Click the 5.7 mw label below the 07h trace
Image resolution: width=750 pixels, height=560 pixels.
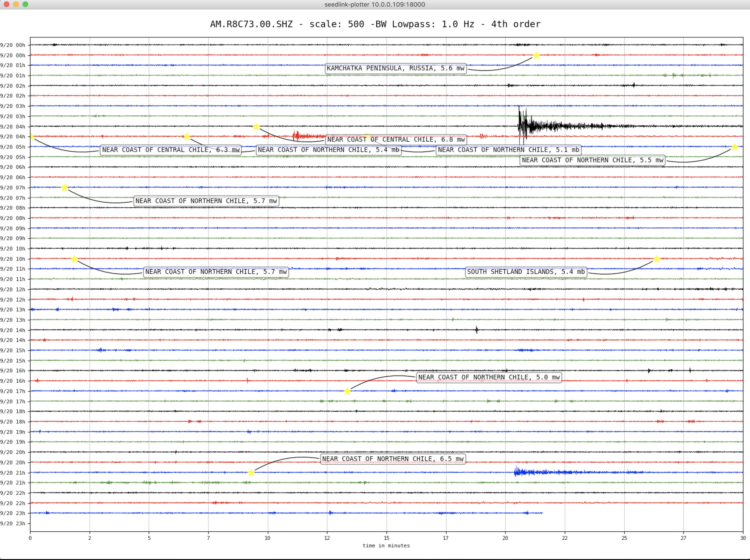point(206,201)
